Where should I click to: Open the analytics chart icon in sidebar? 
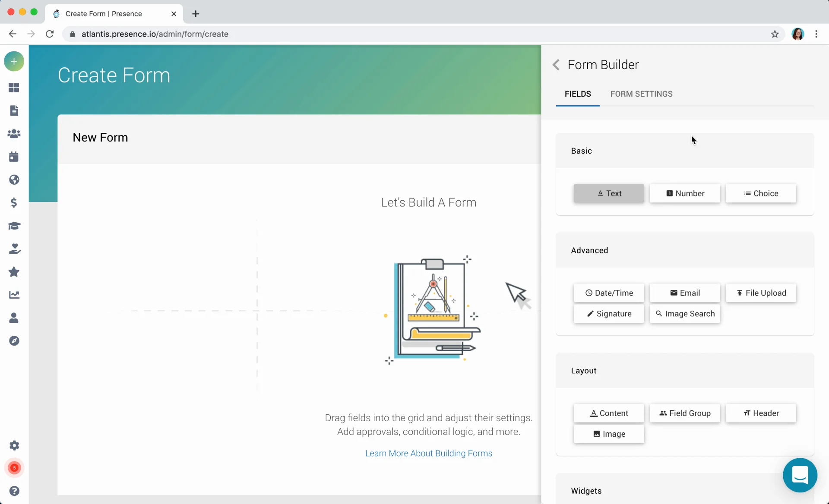point(14,295)
